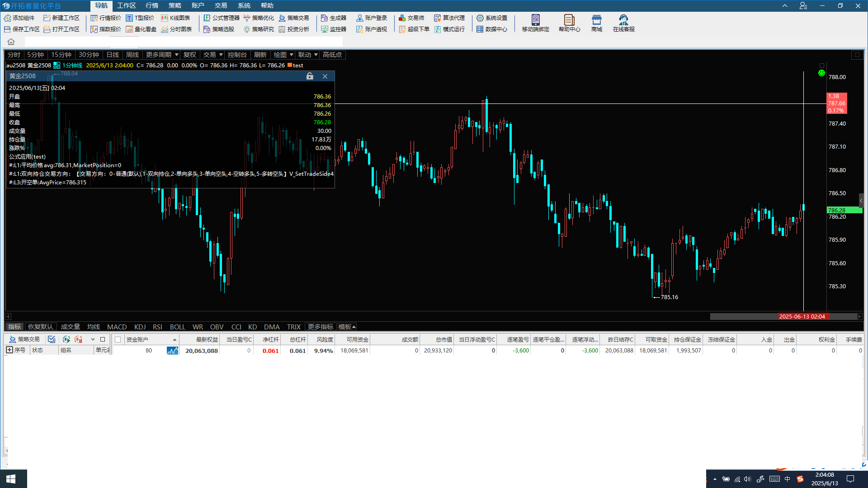Toggle 复权 price adjustment on chart toolbar
The width and height of the screenshot is (868, 488).
coord(190,55)
